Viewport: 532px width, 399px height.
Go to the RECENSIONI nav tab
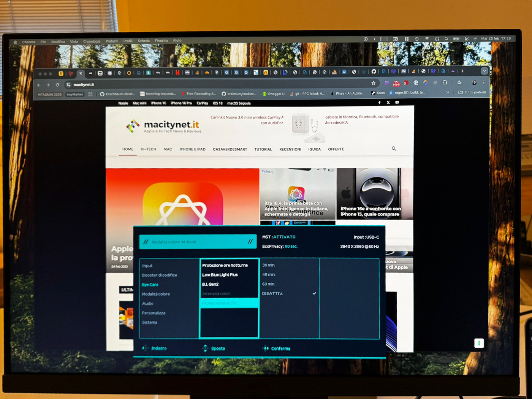click(290, 149)
